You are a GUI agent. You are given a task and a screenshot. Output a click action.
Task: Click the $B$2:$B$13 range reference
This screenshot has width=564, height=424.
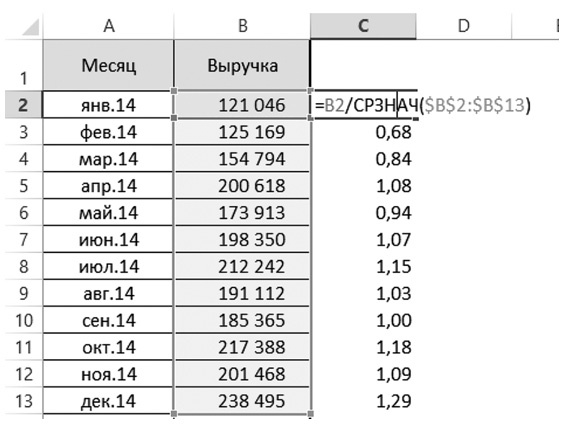click(474, 105)
